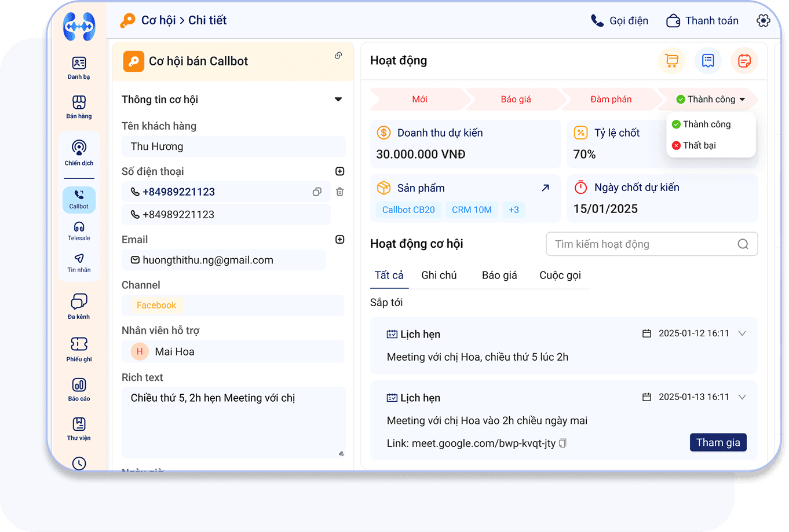Click the Tìm kiếm hoạt động search field
The image size is (789, 532).
pos(643,244)
